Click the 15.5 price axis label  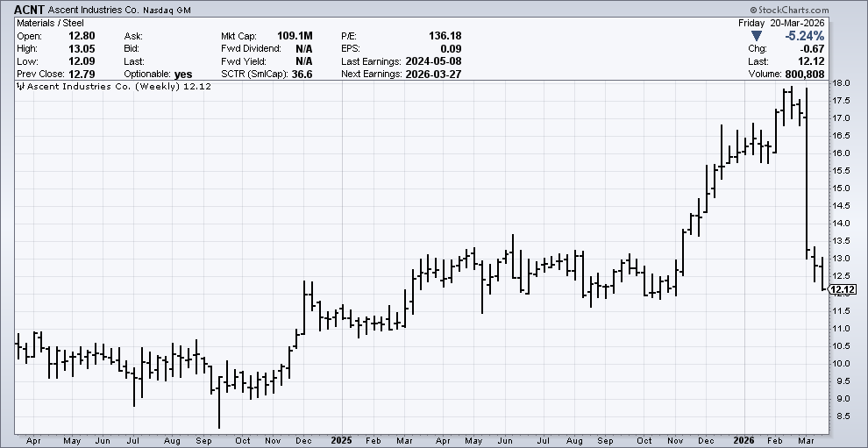point(842,171)
